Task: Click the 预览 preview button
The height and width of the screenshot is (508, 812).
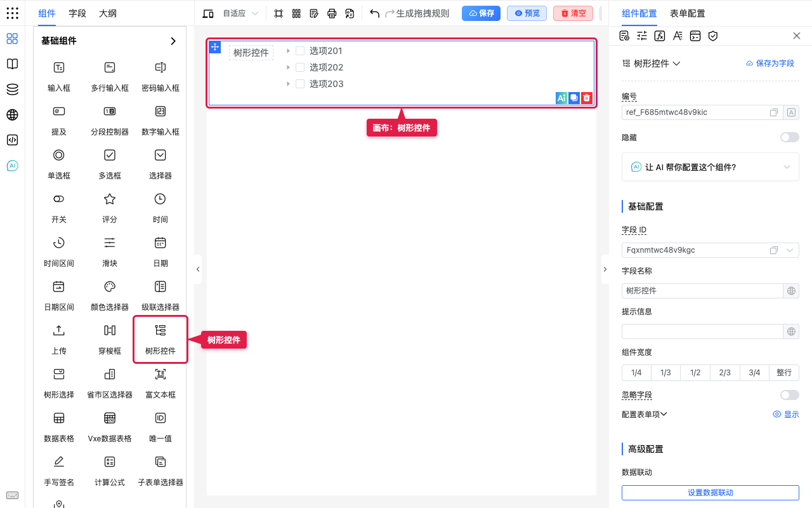Action: click(x=527, y=13)
